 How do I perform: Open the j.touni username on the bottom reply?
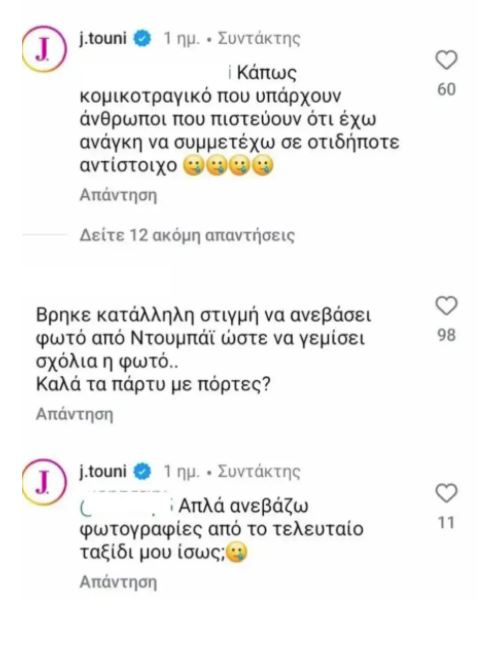102,471
